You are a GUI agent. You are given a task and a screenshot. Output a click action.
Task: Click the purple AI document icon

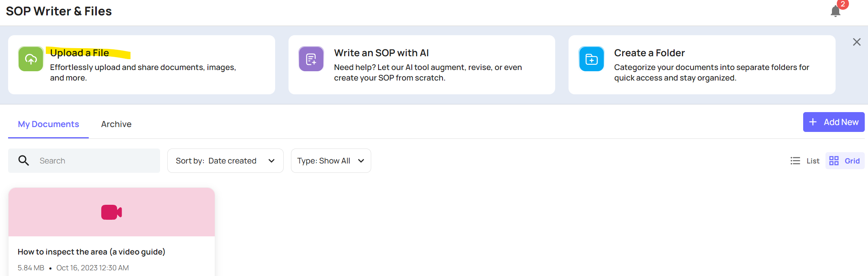point(311,59)
